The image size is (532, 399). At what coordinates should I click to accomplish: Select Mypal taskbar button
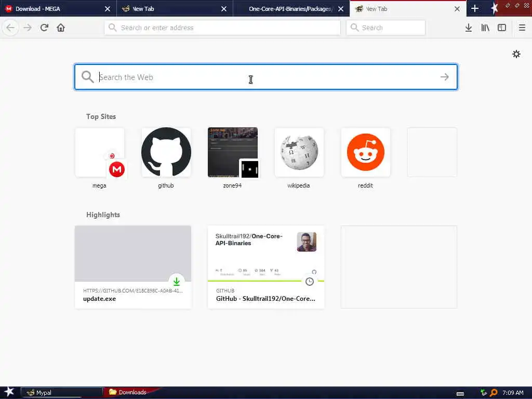pyautogui.click(x=62, y=393)
